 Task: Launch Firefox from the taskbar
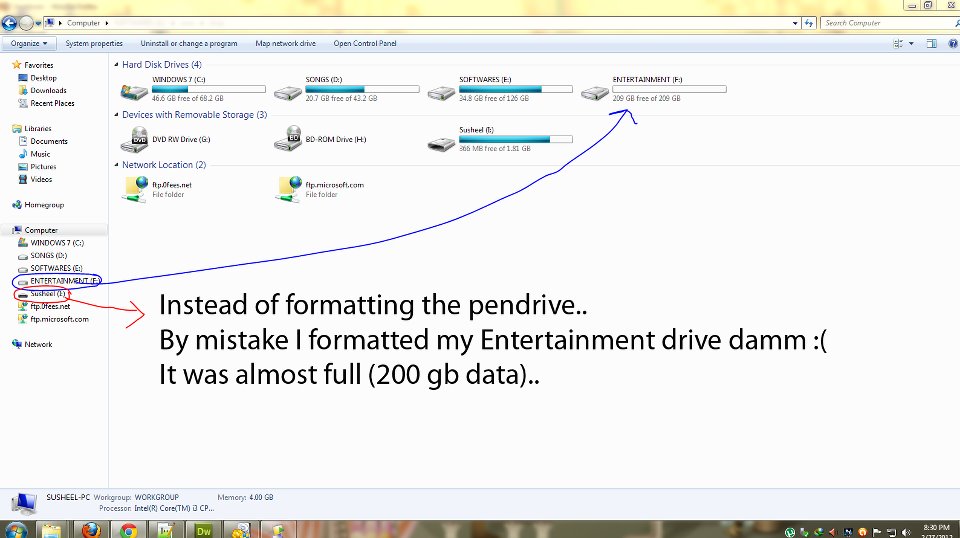tap(90, 530)
